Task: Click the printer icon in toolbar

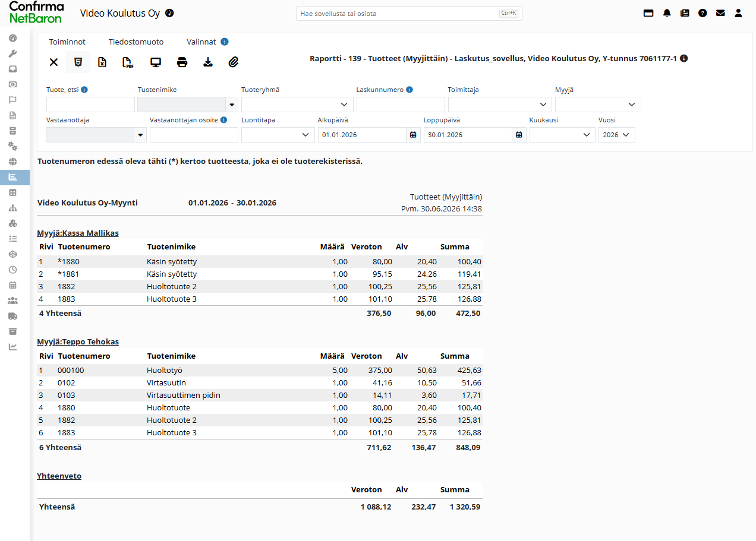Action: click(x=182, y=62)
